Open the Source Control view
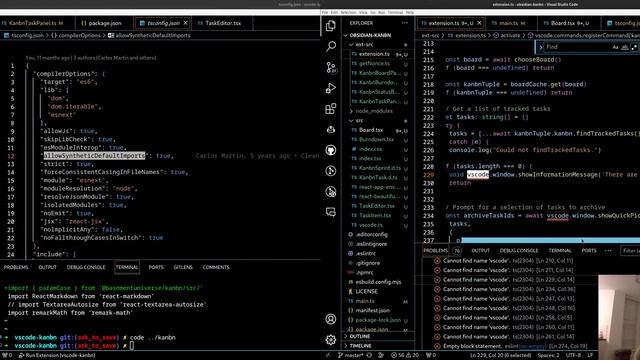640x360 pixels. [x=331, y=67]
